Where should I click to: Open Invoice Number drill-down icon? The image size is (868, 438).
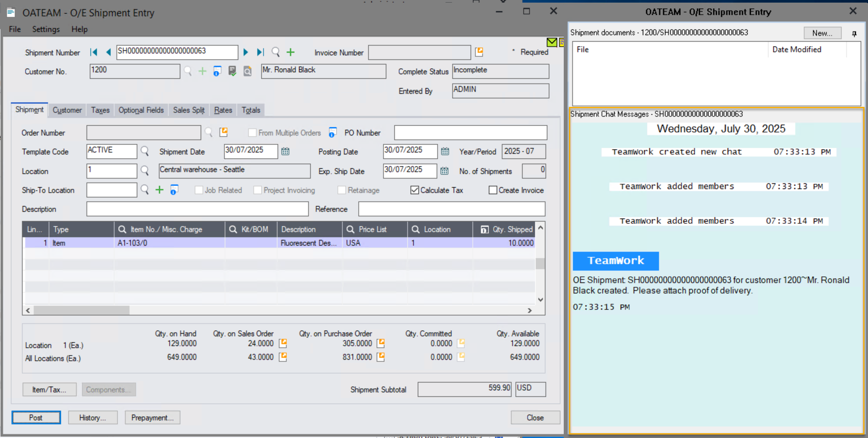[x=479, y=52]
